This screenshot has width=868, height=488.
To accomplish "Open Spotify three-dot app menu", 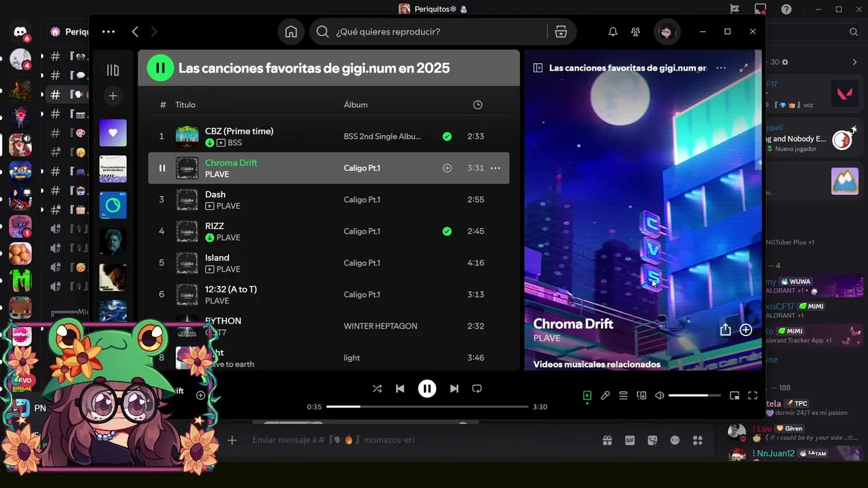I will click(x=108, y=31).
